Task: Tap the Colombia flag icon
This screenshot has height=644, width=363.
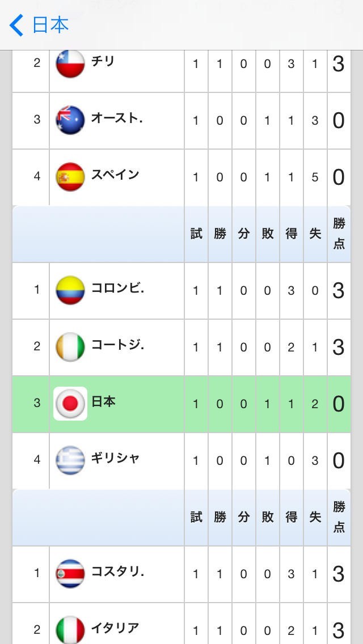Action: [x=70, y=290]
